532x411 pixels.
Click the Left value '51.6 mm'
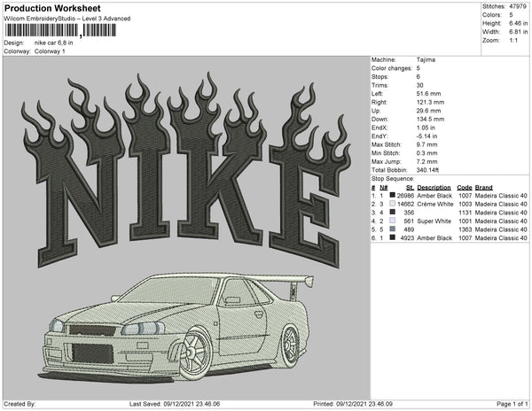click(x=428, y=94)
